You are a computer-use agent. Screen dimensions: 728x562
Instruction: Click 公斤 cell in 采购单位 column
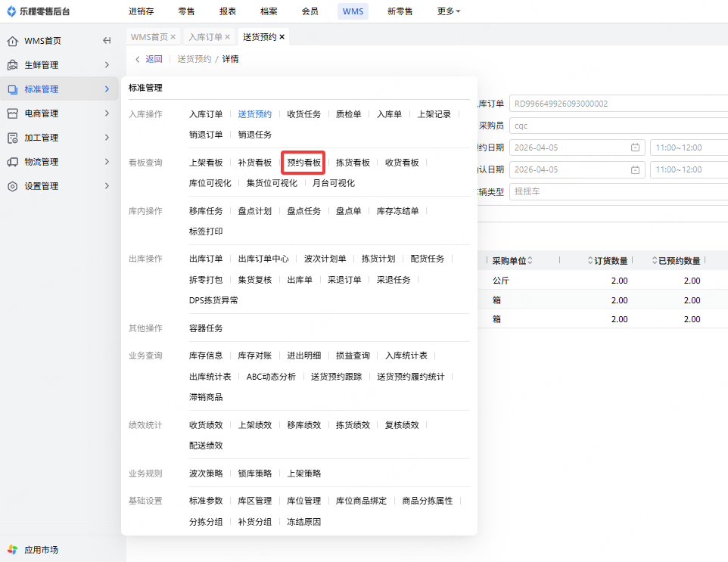pos(500,281)
